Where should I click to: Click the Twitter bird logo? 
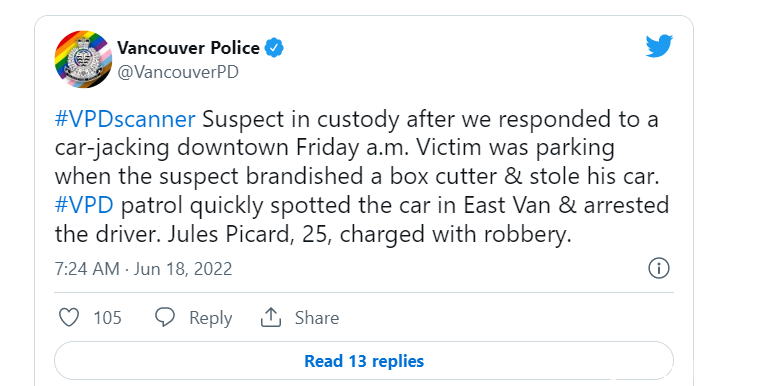[x=659, y=46]
